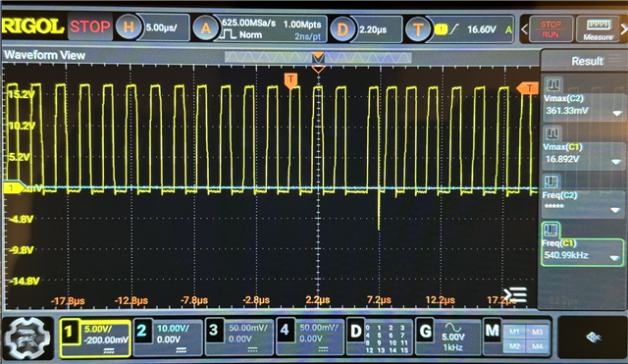
Task: Toggle channel 3 with its number badge
Action: tap(214, 331)
